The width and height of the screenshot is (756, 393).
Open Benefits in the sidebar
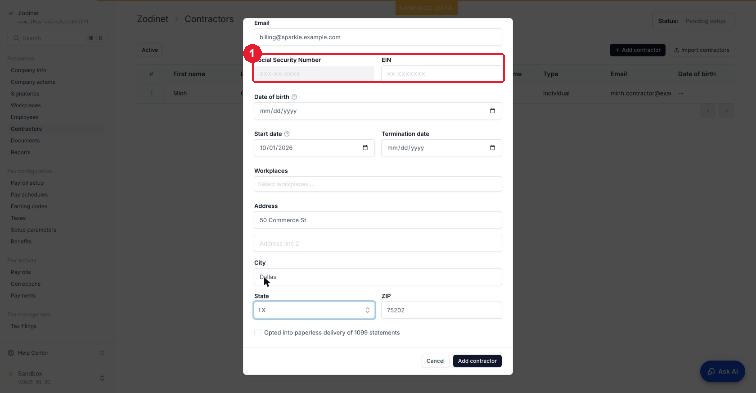(21, 241)
